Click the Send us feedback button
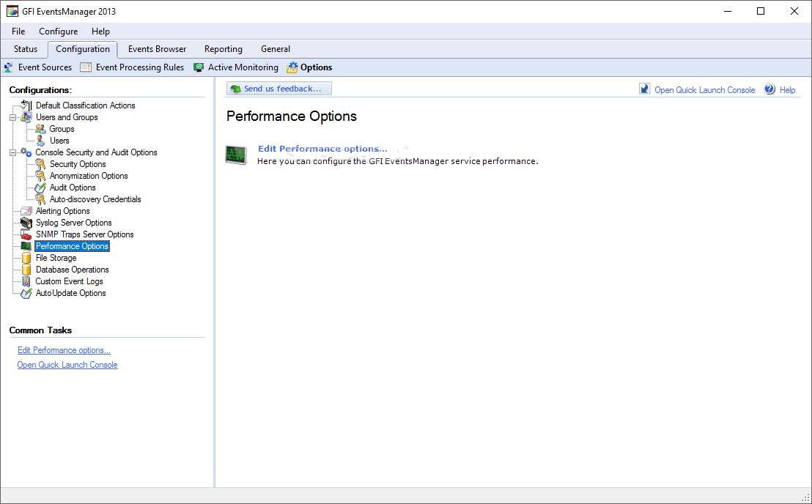Image resolution: width=812 pixels, height=504 pixels. (279, 89)
